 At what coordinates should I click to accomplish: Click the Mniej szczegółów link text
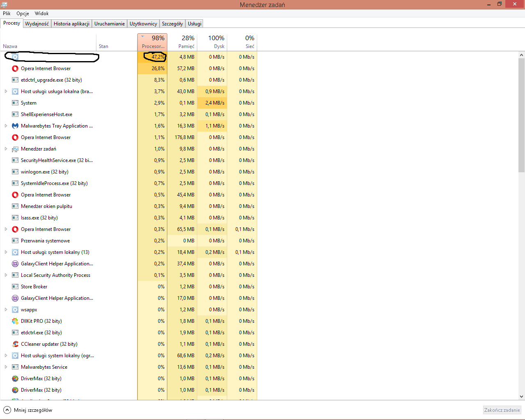coord(33,410)
